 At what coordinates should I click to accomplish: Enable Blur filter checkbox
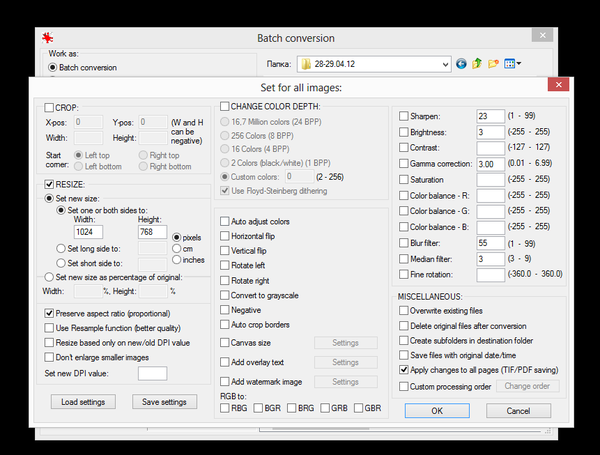[404, 243]
